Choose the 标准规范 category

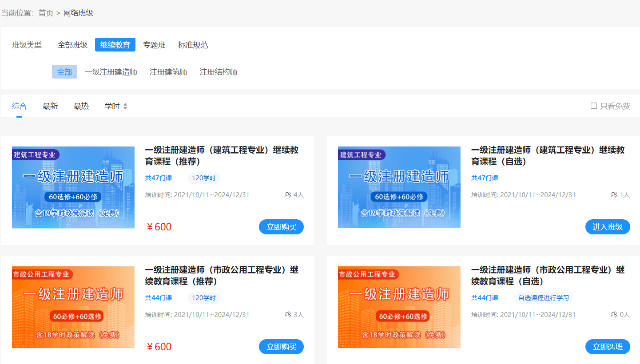point(193,45)
